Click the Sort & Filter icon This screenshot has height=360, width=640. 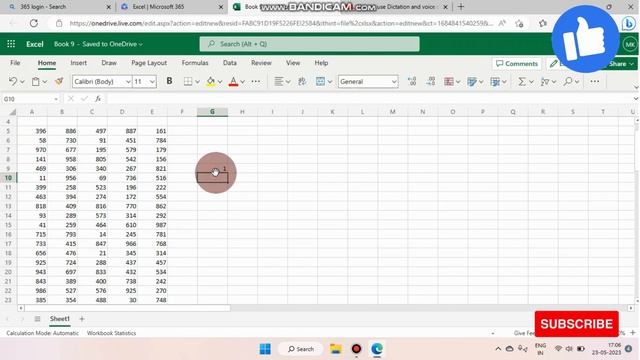pyautogui.click(x=544, y=82)
